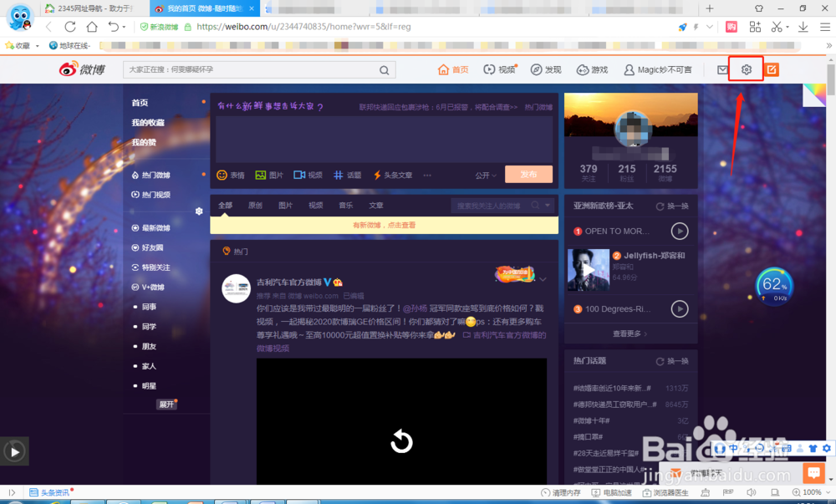The height and width of the screenshot is (504, 836).
Task: Go to browser home page icon
Action: (x=92, y=27)
